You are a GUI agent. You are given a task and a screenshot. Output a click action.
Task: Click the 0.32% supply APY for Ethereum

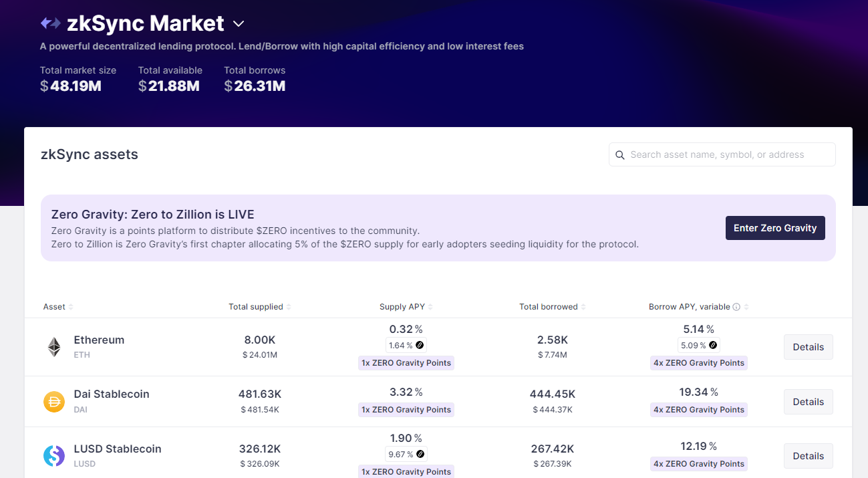(x=406, y=329)
